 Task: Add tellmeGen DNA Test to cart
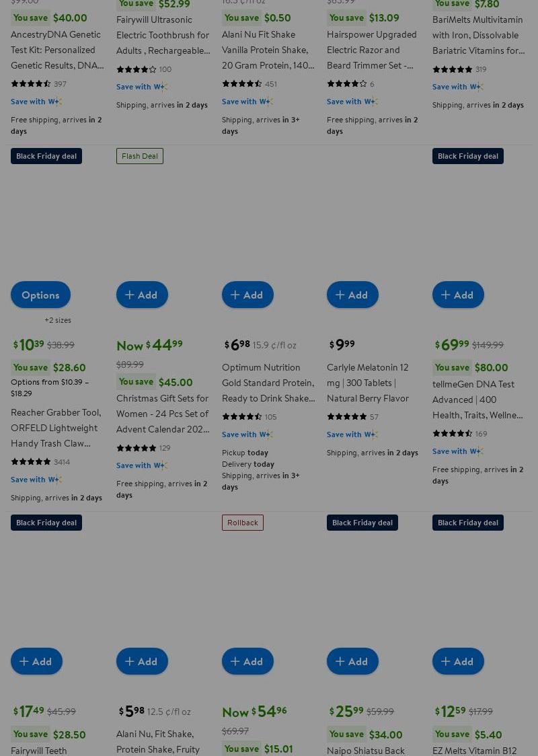[458, 295]
